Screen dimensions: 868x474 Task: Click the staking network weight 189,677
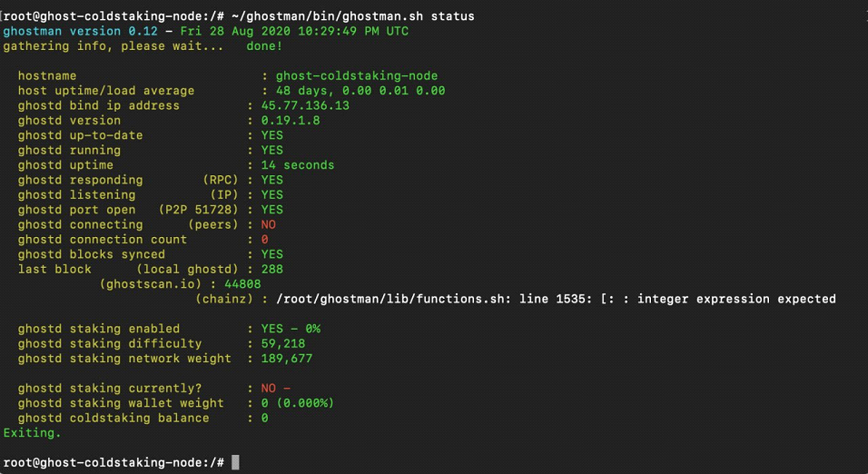pyautogui.click(x=287, y=359)
